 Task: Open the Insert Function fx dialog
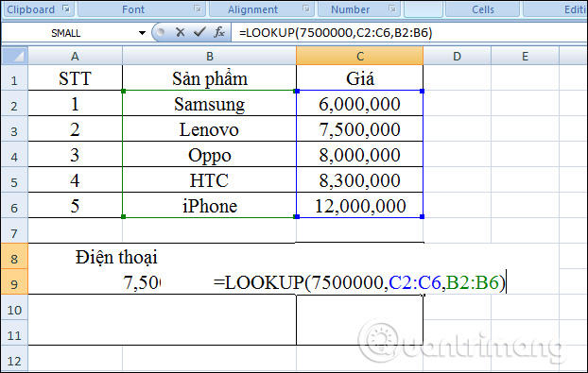click(x=219, y=33)
